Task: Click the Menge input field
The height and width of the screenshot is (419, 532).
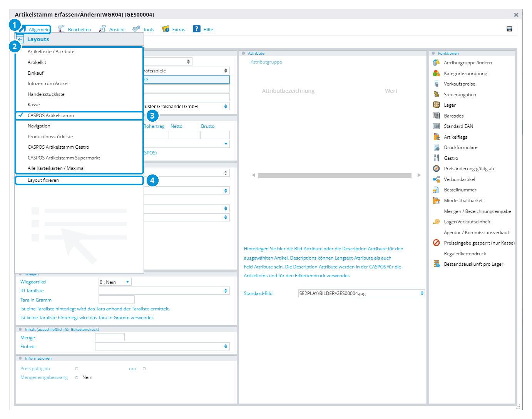Action: pyautogui.click(x=110, y=337)
